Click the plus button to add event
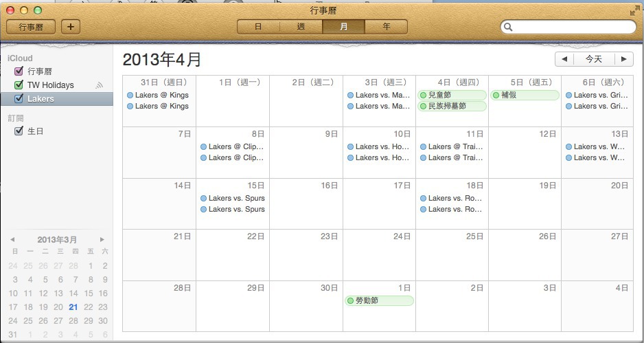Viewport: 644px width, 343px height. [71, 27]
